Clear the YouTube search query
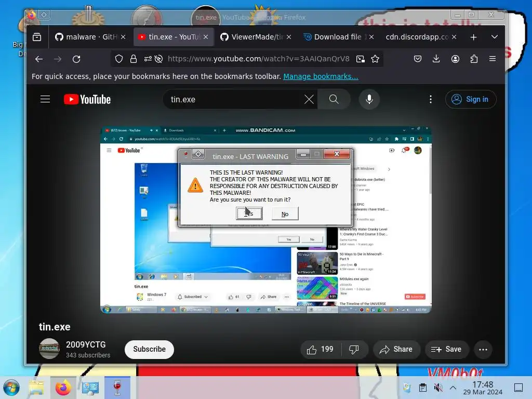The height and width of the screenshot is (399, 532). pos(309,99)
